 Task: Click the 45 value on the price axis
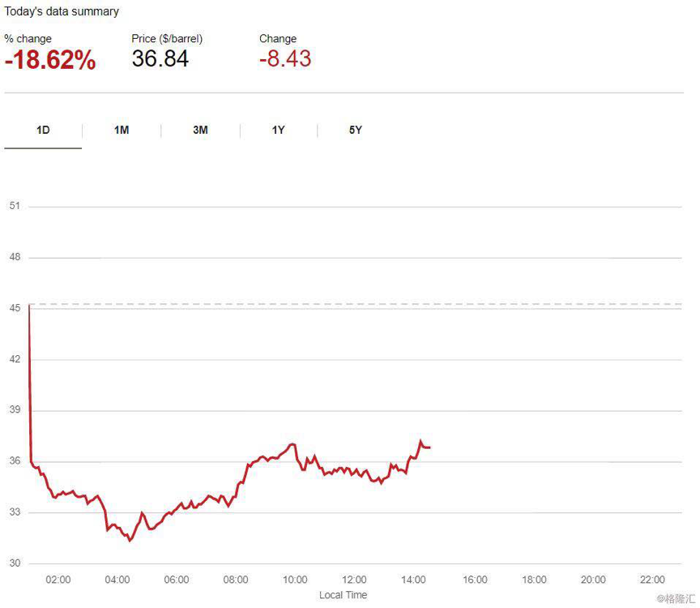point(14,308)
